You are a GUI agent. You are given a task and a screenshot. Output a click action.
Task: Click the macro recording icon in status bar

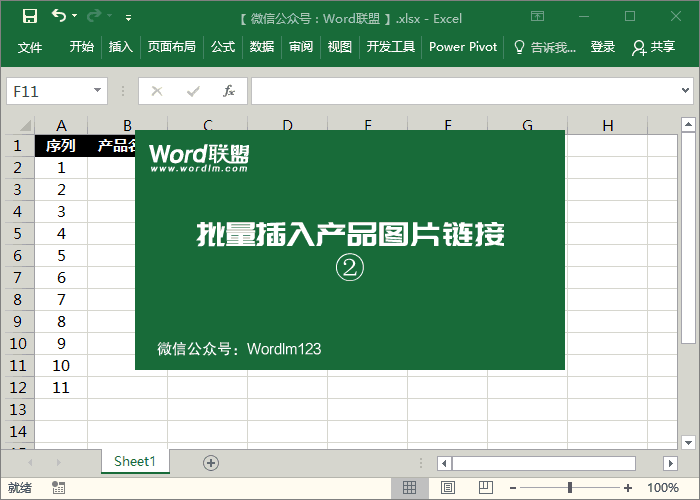click(x=59, y=488)
